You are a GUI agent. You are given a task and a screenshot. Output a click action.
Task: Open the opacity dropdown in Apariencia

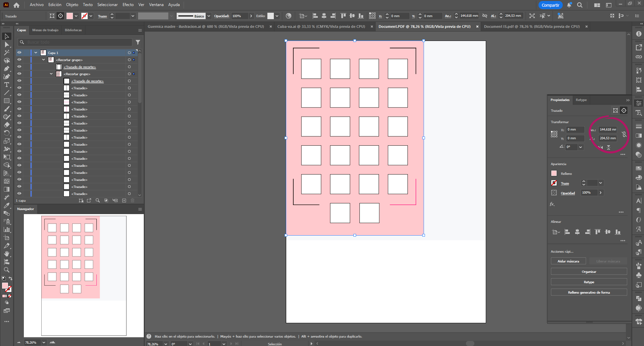pos(601,193)
